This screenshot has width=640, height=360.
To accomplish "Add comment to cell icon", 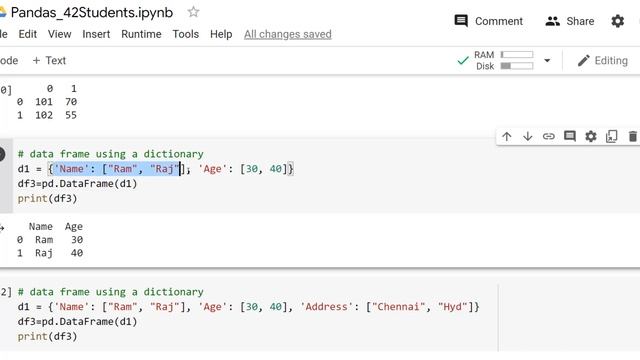I will coord(569,136).
